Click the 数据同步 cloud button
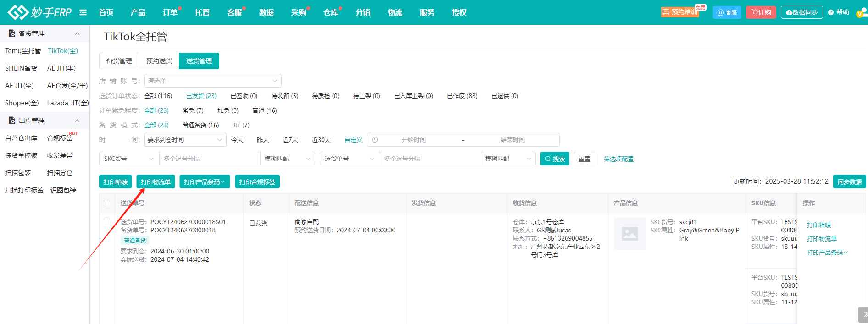Screen dimensions: 868x324 tap(802, 12)
